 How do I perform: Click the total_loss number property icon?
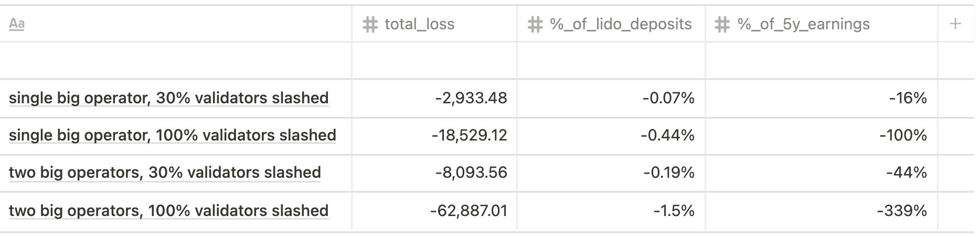370,25
